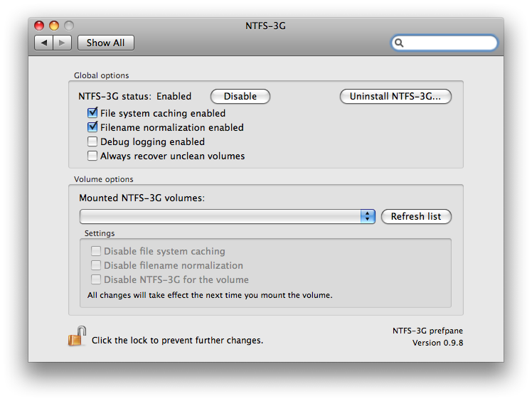Minimize the window with yellow button

pyautogui.click(x=54, y=26)
